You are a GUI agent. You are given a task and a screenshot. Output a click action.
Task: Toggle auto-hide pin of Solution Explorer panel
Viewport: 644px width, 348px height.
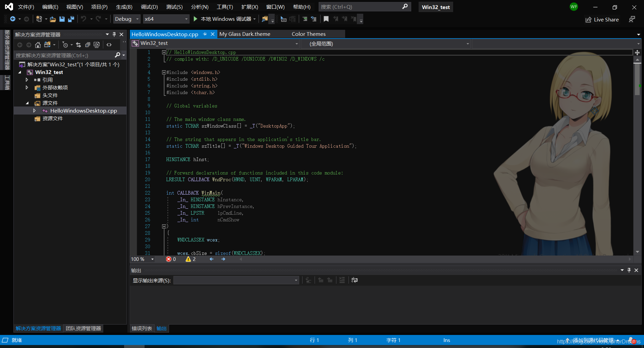pos(114,34)
